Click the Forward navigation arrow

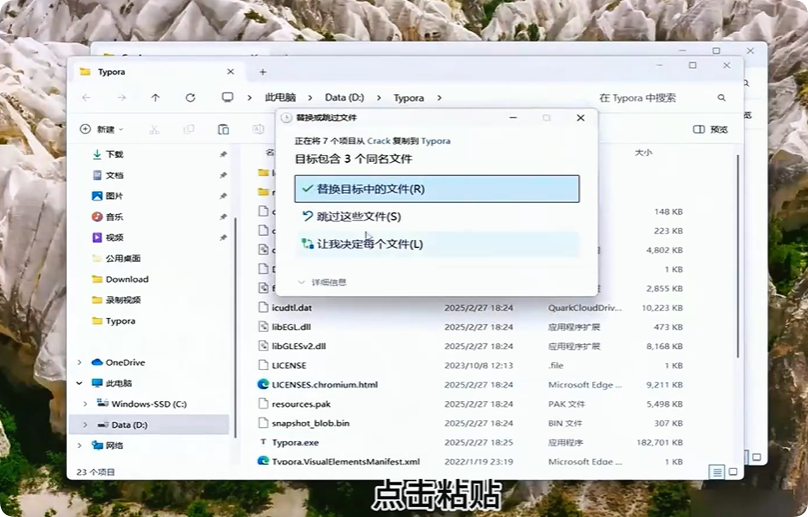[122, 97]
